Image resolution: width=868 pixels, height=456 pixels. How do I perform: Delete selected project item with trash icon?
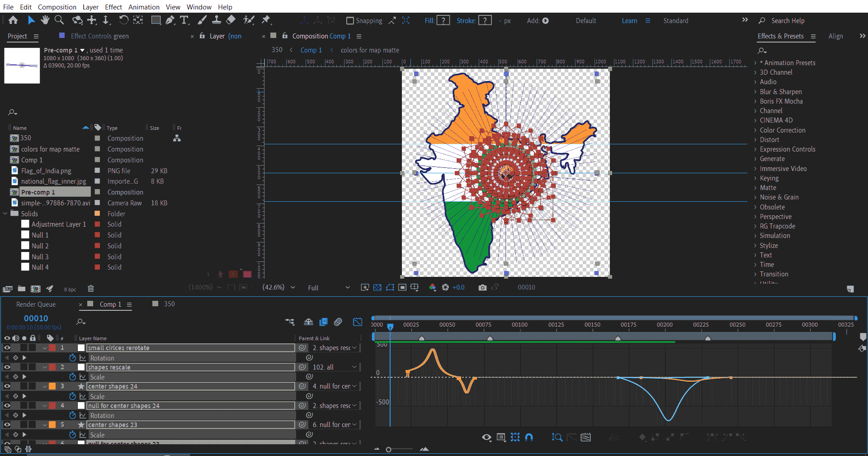click(x=90, y=289)
